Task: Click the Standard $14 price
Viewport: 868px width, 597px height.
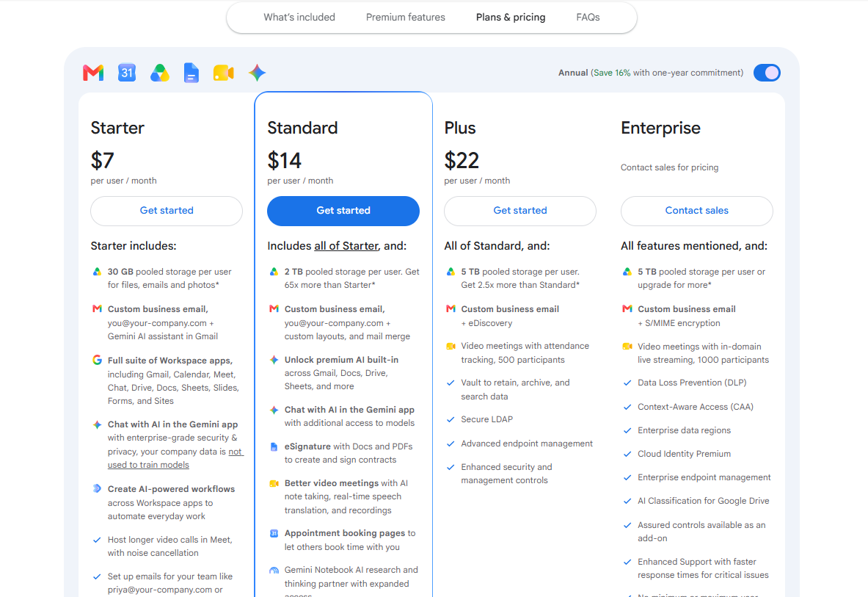Action: 285,161
